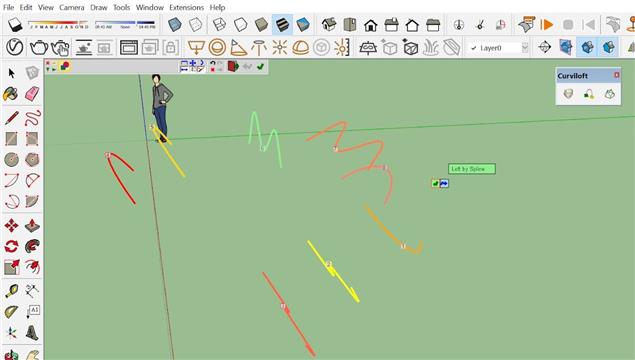Create a V-Ray sphere light
The width and height of the screenshot is (635, 360).
(217, 47)
